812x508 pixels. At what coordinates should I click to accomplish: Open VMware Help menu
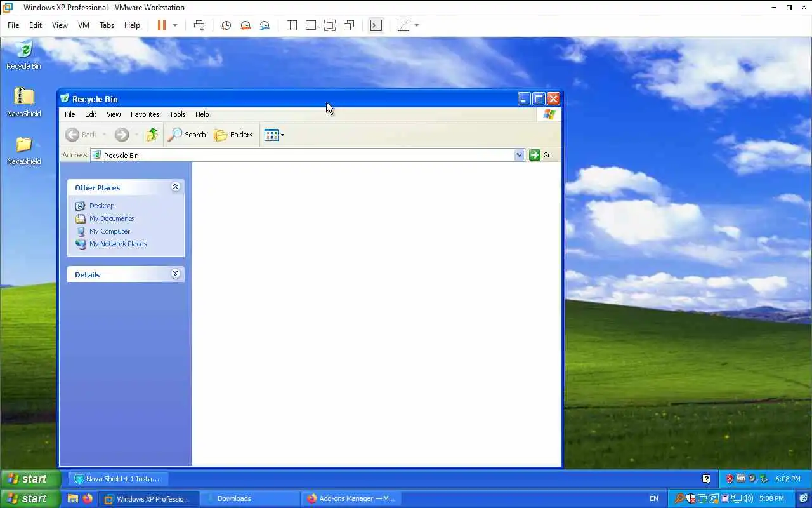coord(132,25)
